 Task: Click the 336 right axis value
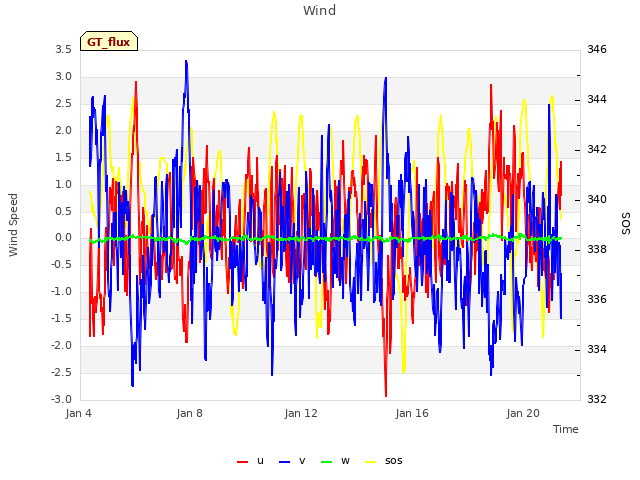coord(597,300)
